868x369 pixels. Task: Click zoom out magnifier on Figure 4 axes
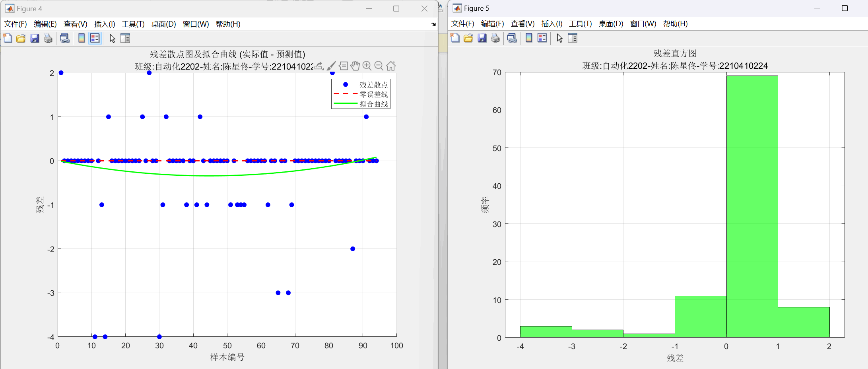click(379, 66)
